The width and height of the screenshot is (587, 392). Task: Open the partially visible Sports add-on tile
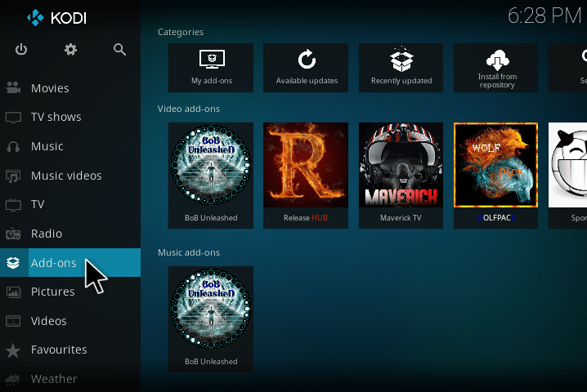tap(568, 176)
